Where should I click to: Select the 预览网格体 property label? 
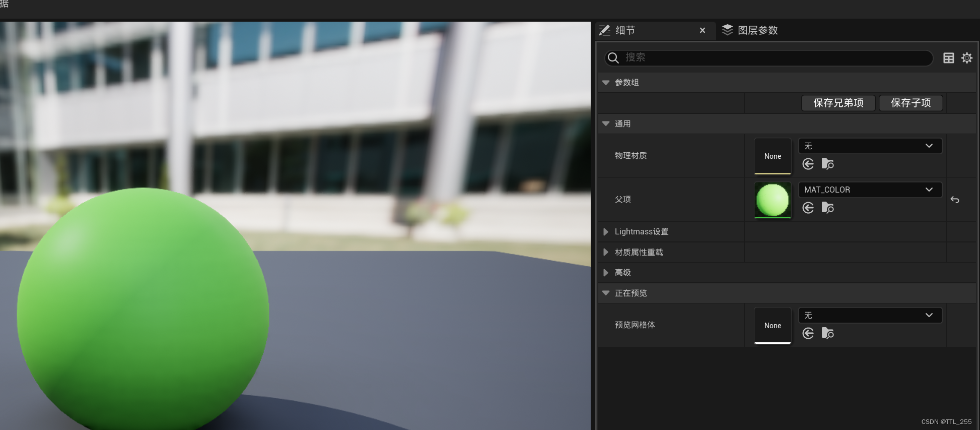tap(635, 325)
